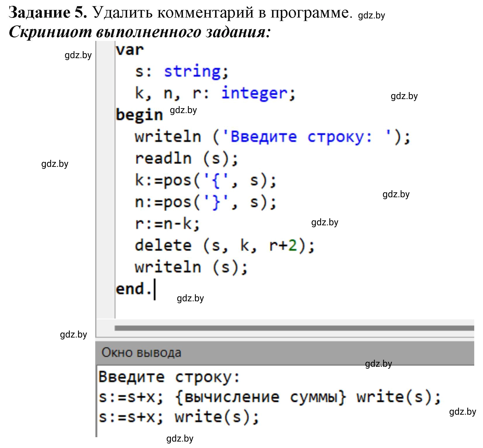Click the horizontal scrollbar below the code editor
This screenshot has width=483, height=448.
click(x=294, y=328)
